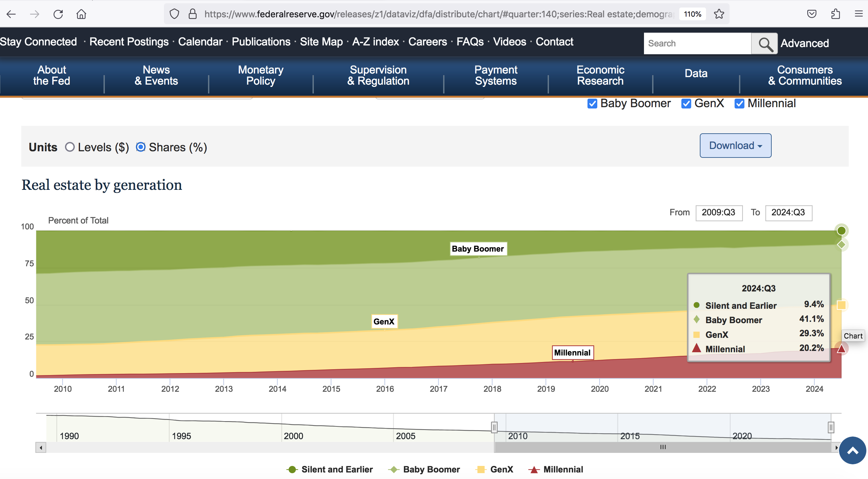Open the About the Fed menu
This screenshot has width=868, height=479.
click(52, 75)
